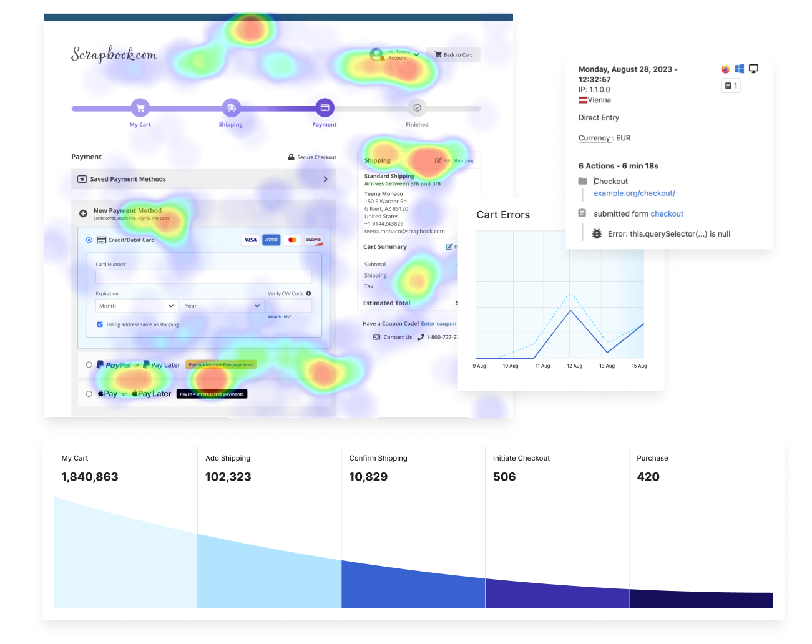Click the value 1,840,863
Image resolution: width=812 pixels, height=644 pixels.
[x=90, y=477]
